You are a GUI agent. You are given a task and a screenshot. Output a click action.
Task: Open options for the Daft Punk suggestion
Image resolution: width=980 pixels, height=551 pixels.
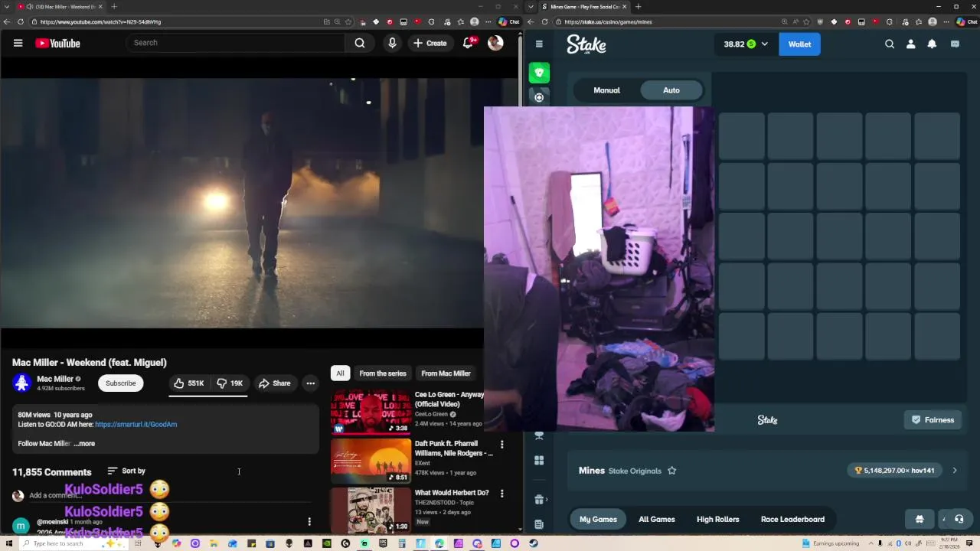(501, 444)
